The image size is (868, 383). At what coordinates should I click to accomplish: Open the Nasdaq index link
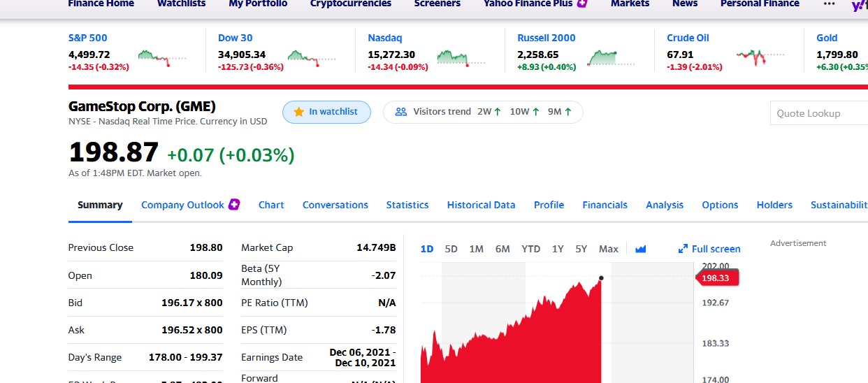(x=385, y=38)
